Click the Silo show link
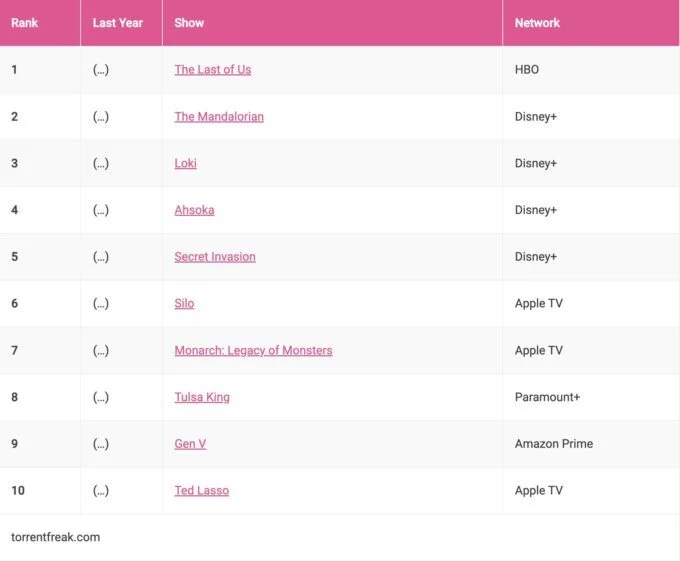Screen dimensions: 680x561 click(184, 303)
